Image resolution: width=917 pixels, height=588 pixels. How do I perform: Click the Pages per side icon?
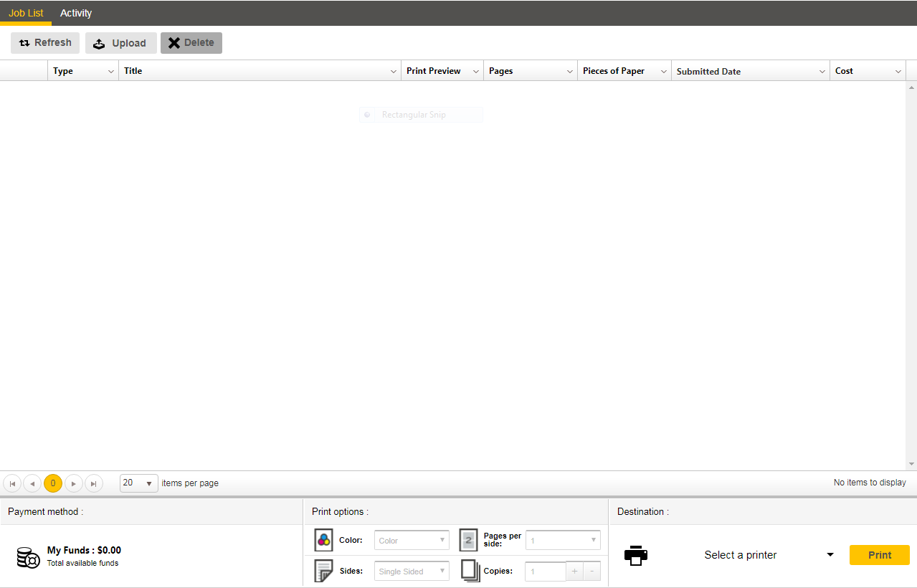468,540
